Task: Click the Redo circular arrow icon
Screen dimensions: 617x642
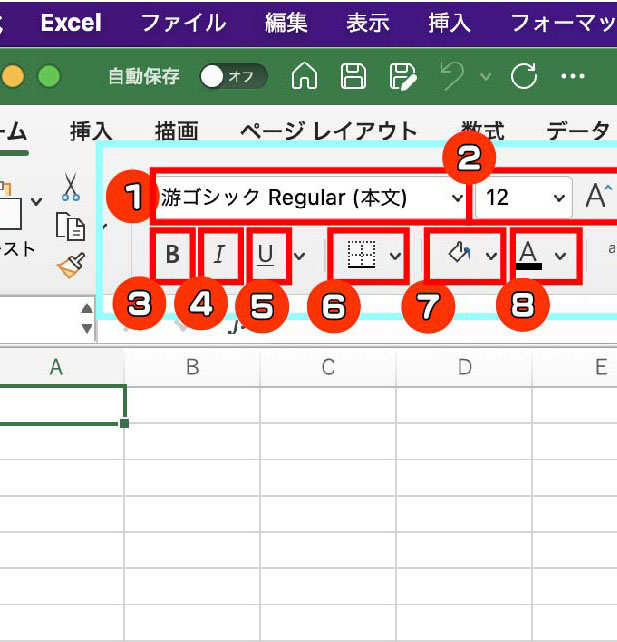Action: click(524, 76)
